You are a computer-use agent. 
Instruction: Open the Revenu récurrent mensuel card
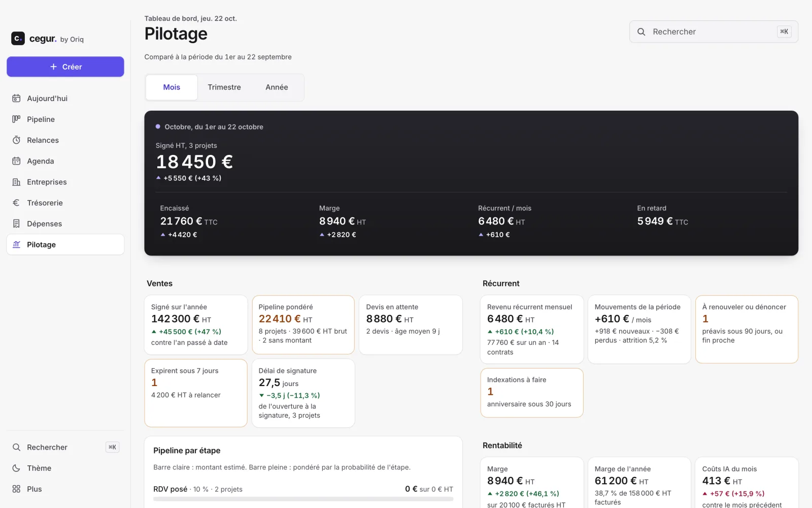point(532,329)
